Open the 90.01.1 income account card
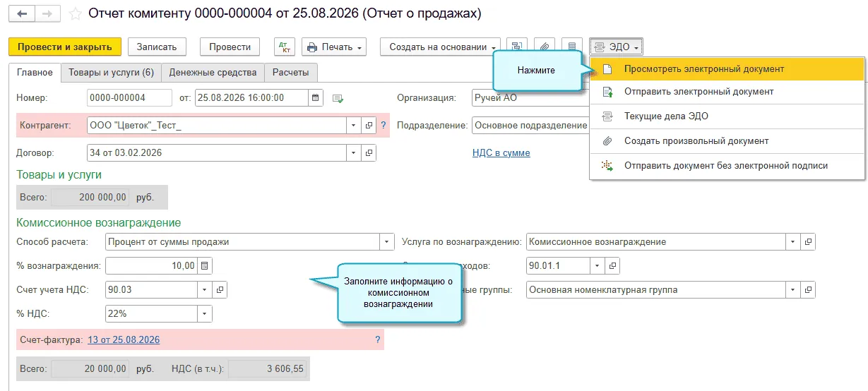868x391 pixels. click(x=614, y=266)
